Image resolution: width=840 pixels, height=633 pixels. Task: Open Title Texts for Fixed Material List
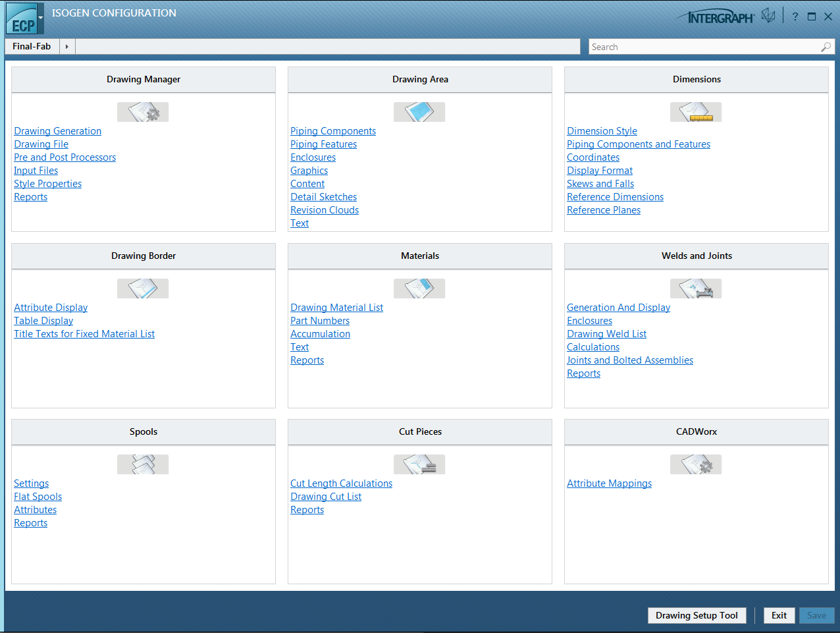84,333
